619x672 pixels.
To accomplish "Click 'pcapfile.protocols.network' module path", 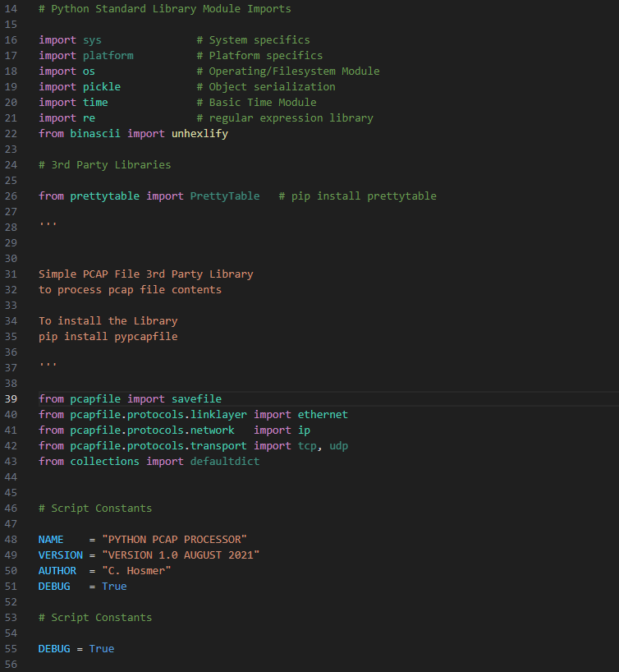I will point(152,430).
